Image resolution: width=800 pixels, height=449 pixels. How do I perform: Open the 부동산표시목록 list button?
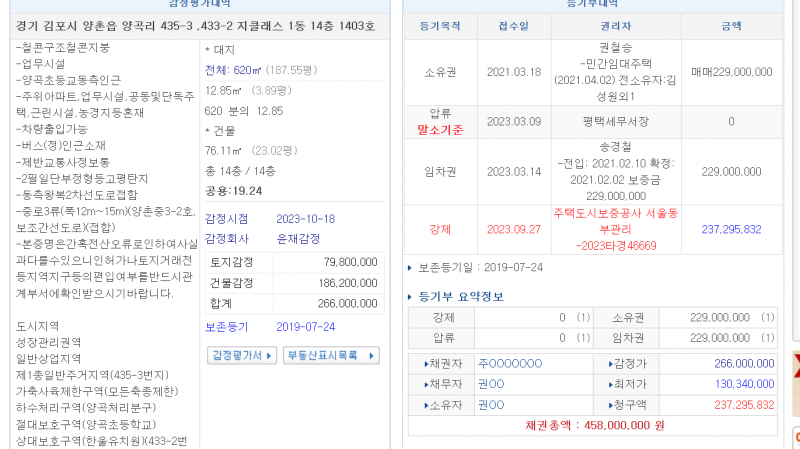(331, 355)
